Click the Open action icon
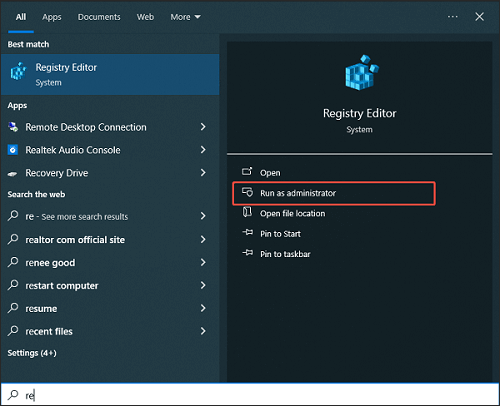 coord(247,171)
